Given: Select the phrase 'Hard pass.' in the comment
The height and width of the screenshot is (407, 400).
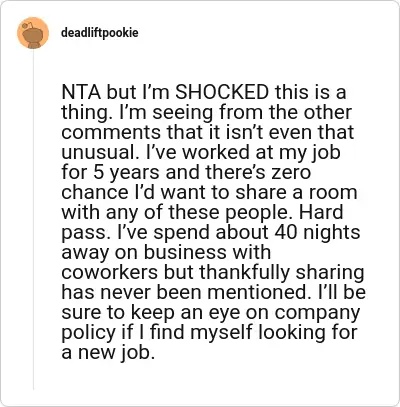Looking at the screenshot, I should (202, 222).
